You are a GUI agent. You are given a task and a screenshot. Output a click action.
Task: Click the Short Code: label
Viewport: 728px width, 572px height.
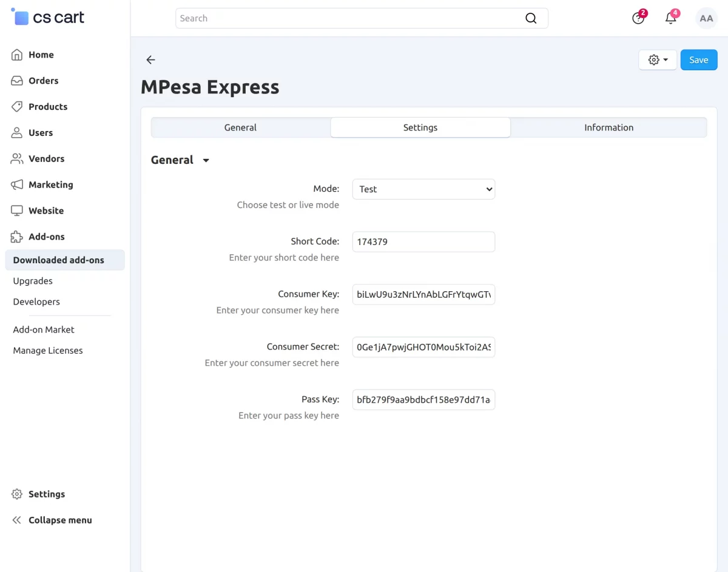click(x=315, y=241)
